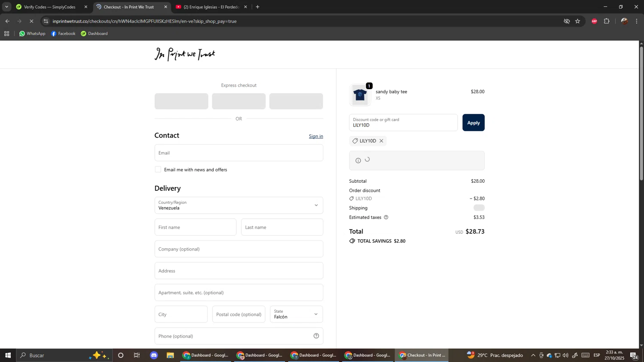
Task: Focus the Phone (optional) field
Action: tap(239, 336)
